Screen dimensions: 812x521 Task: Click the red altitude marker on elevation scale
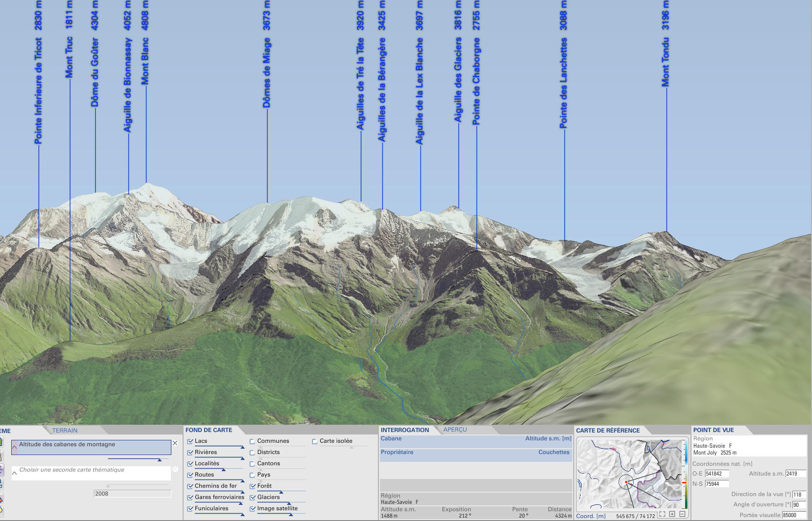pos(685,482)
